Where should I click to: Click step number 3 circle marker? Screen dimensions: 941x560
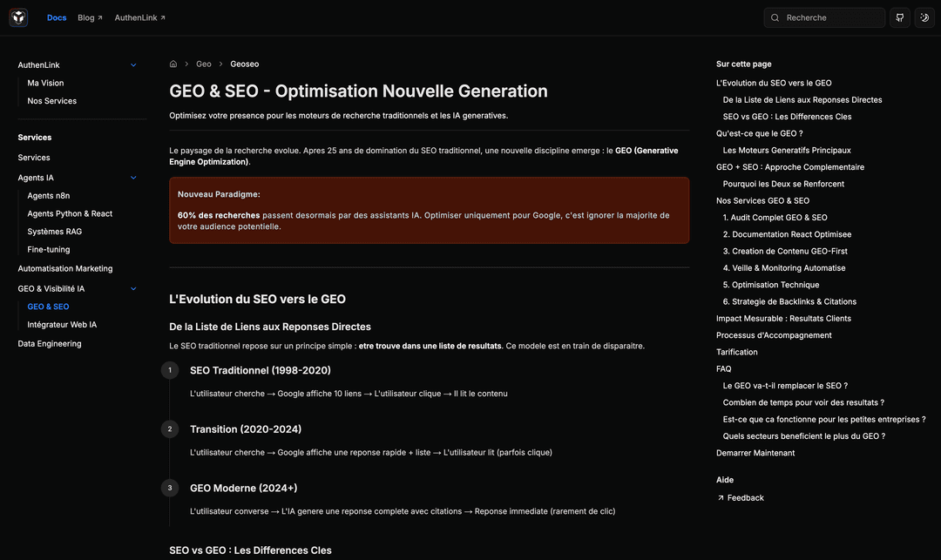point(170,488)
